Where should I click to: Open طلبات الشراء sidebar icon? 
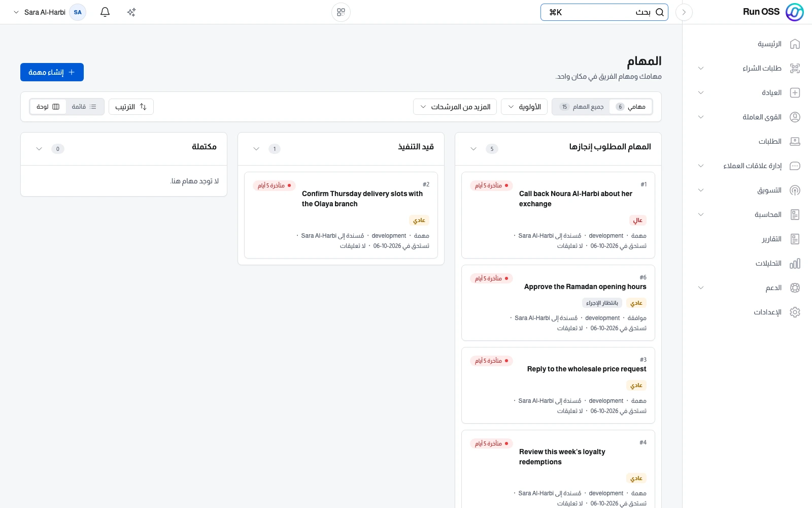[x=795, y=69]
